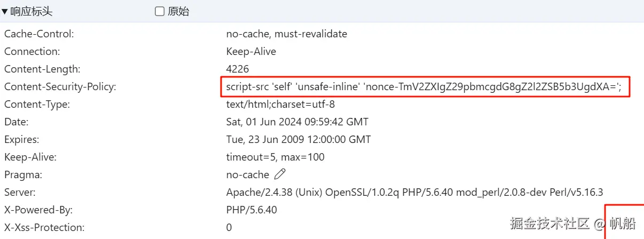
Task: Click the Pragma no-cache value
Action: click(248, 174)
